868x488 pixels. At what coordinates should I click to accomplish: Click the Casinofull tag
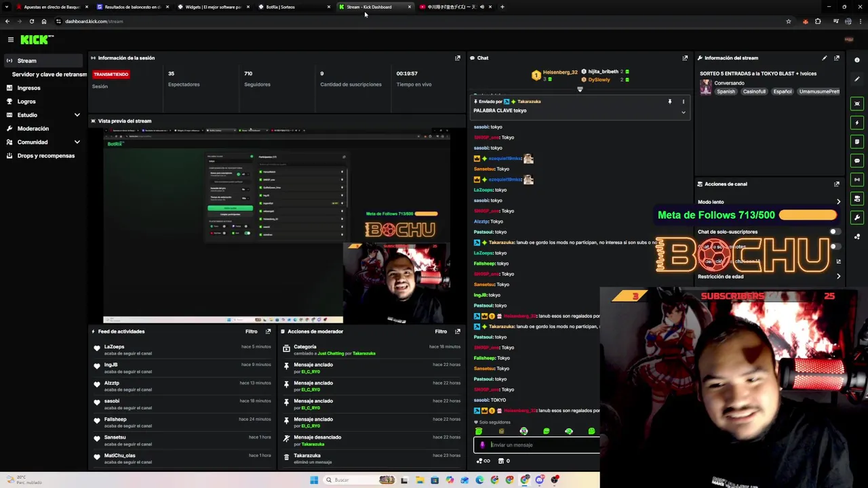754,91
